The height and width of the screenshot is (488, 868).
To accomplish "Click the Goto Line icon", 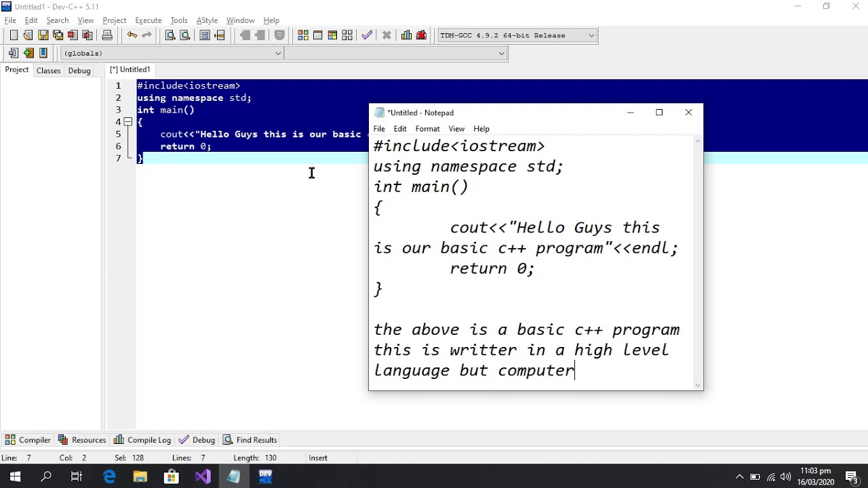I will coord(220,35).
